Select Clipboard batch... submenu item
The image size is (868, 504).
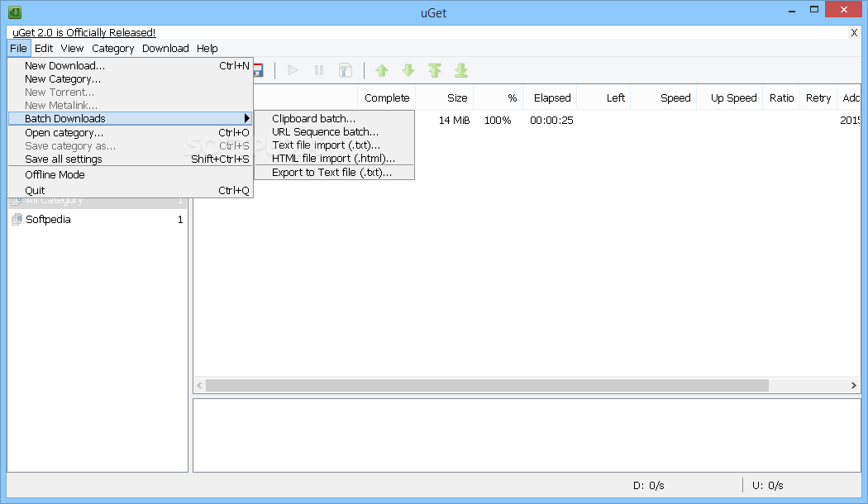point(334,118)
